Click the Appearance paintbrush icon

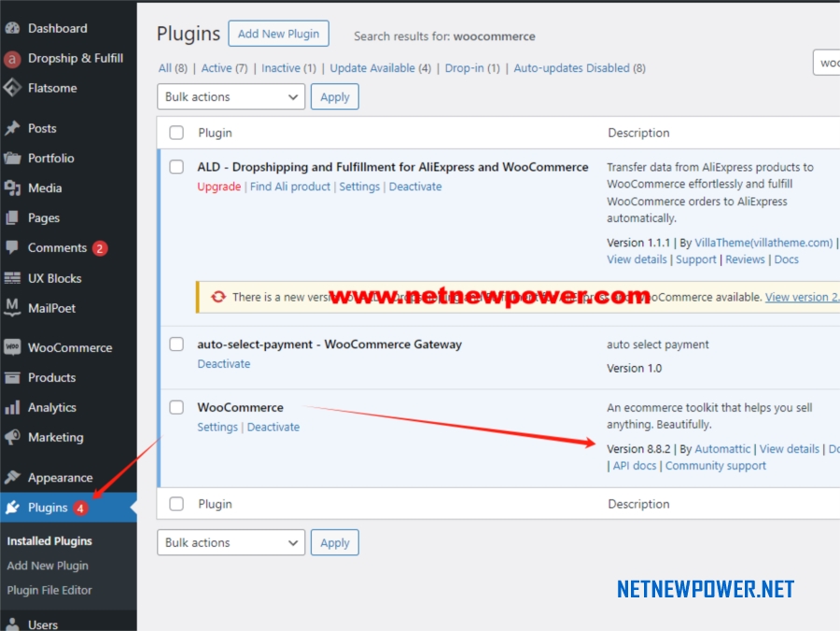coord(12,477)
